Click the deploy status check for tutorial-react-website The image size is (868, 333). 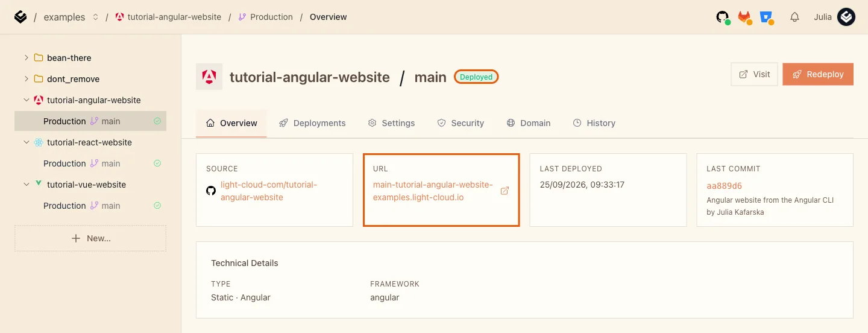pyautogui.click(x=157, y=163)
